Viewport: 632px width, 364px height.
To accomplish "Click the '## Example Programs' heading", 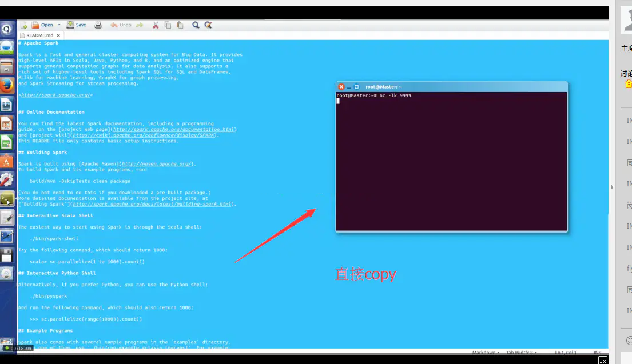I will (46, 331).
